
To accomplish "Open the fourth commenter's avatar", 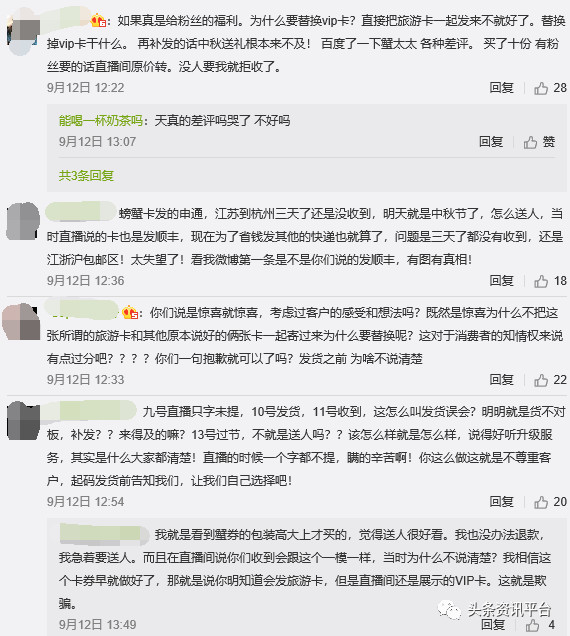I will [23, 421].
